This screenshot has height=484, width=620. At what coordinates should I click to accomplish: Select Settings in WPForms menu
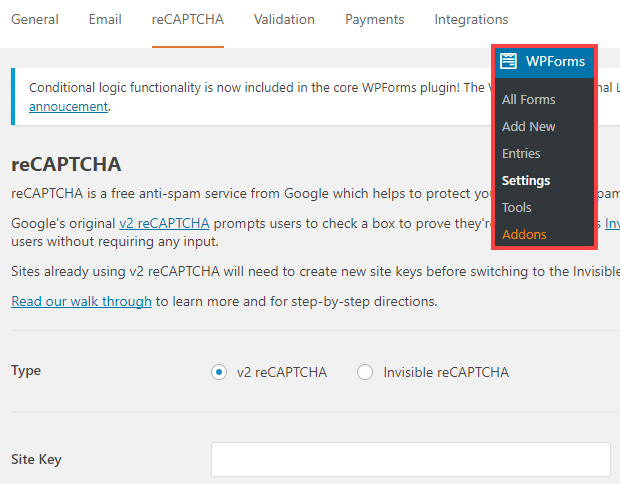[x=526, y=181]
